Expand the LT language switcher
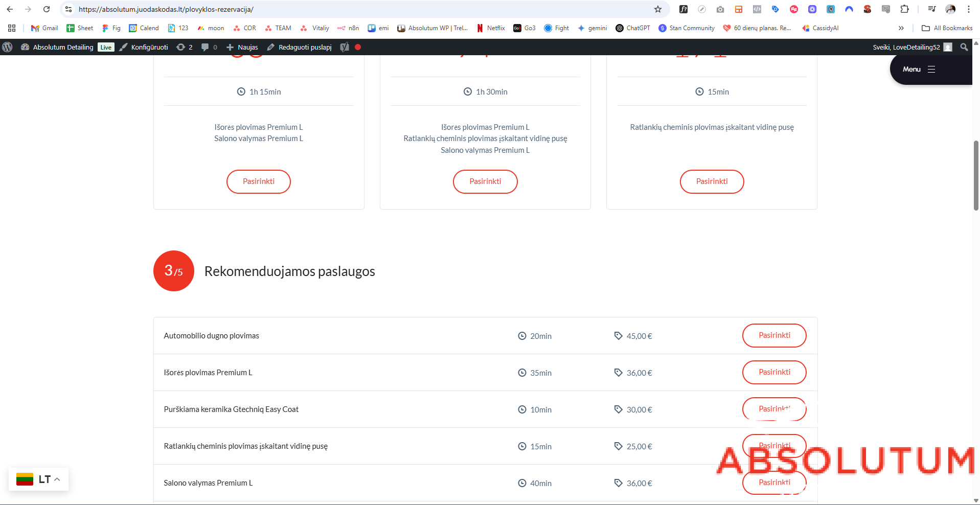Screen dimensions: 980x505 click(x=39, y=479)
